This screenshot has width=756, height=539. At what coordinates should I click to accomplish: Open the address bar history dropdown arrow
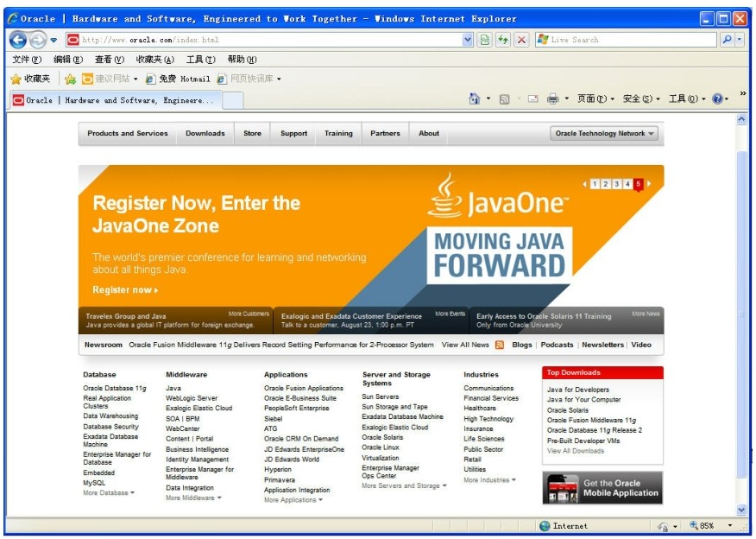point(468,40)
